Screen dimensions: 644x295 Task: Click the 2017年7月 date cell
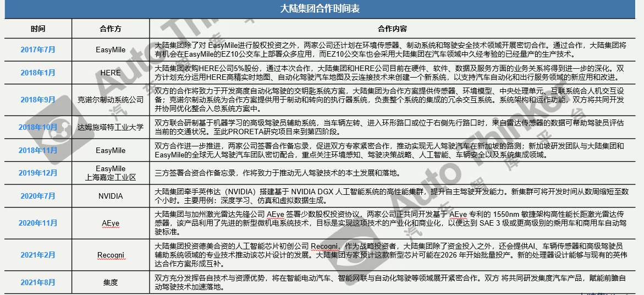(x=38, y=50)
